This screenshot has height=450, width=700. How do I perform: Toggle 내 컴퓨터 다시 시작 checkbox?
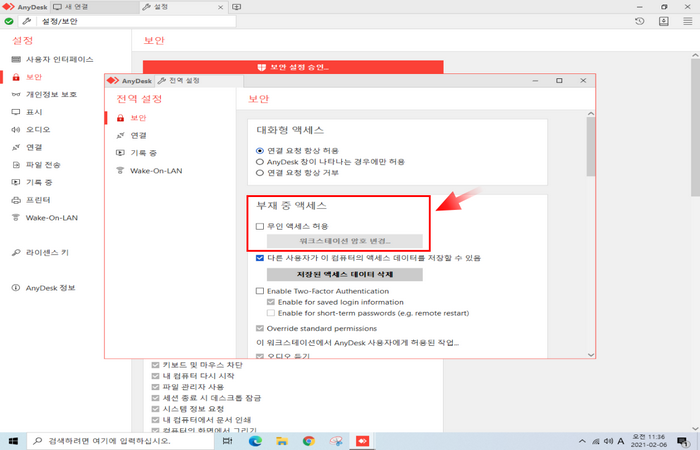(x=155, y=376)
